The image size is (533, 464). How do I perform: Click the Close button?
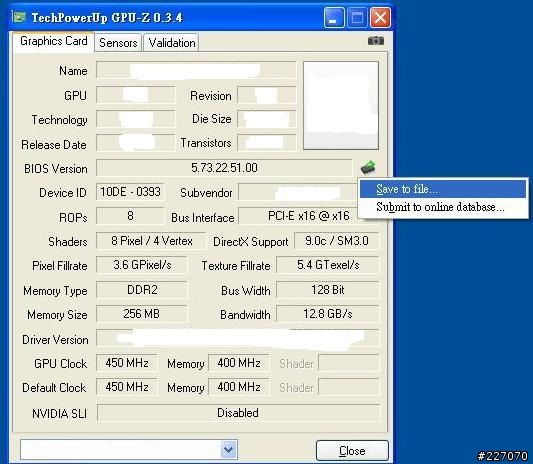[352, 451]
